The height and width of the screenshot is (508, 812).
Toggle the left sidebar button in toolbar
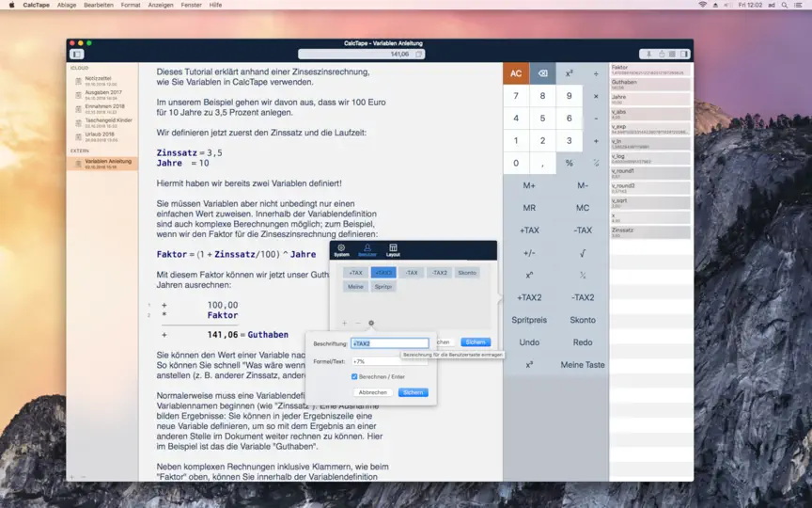(x=77, y=54)
